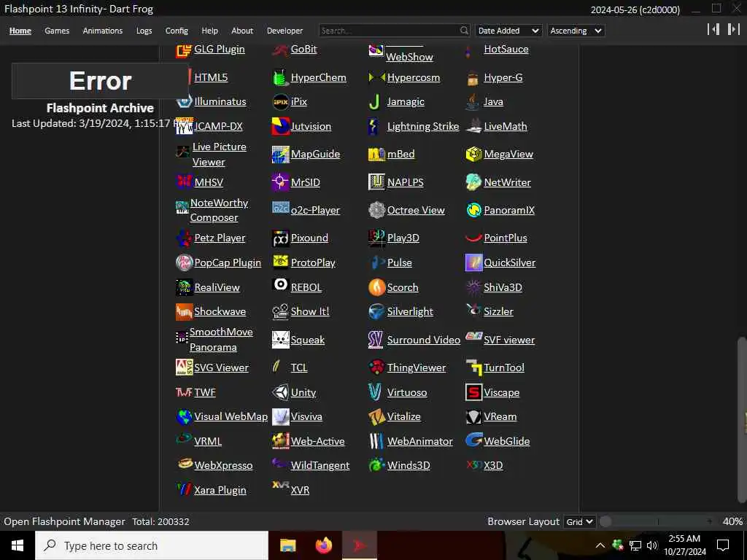Click the magnifier icon in search box
The width and height of the screenshot is (747, 560).
click(464, 31)
